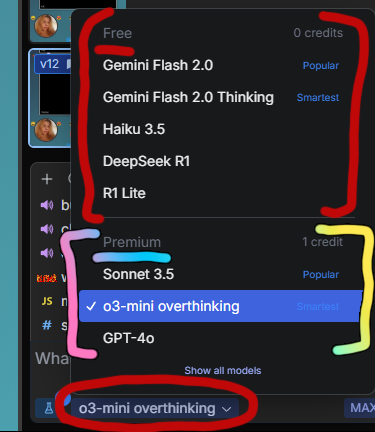Image resolution: width=375 pixels, height=432 pixels.
Task: Open the v12 version badge
Action: coord(49,64)
